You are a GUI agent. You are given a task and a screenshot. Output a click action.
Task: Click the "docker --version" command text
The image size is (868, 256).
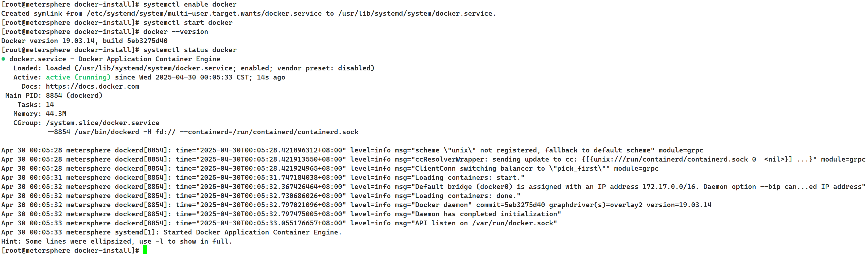pyautogui.click(x=176, y=32)
